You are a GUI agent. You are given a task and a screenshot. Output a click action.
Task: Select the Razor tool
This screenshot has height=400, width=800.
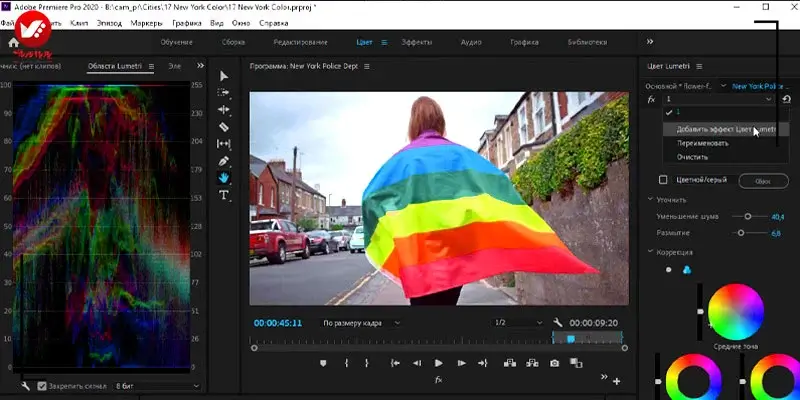pos(223,127)
